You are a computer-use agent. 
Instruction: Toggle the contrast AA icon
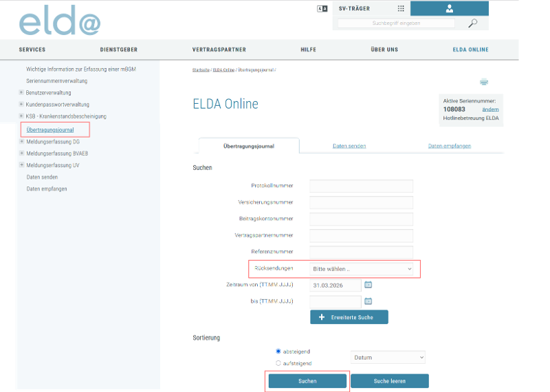click(322, 9)
